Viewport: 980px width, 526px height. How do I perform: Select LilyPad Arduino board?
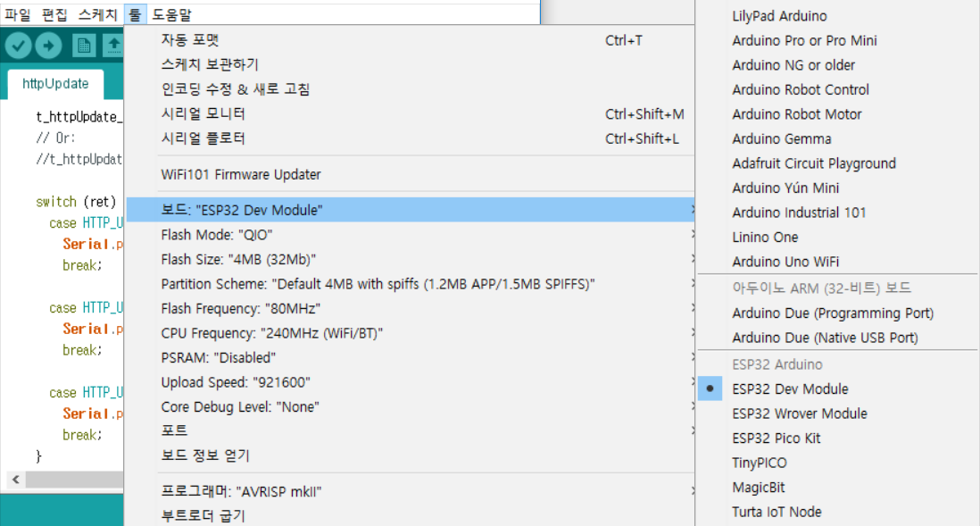(x=837, y=16)
